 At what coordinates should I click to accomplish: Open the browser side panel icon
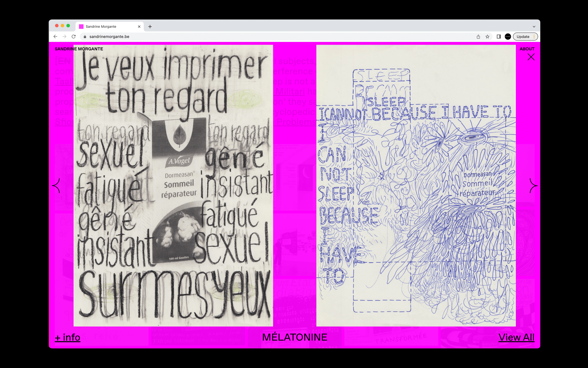pyautogui.click(x=498, y=36)
